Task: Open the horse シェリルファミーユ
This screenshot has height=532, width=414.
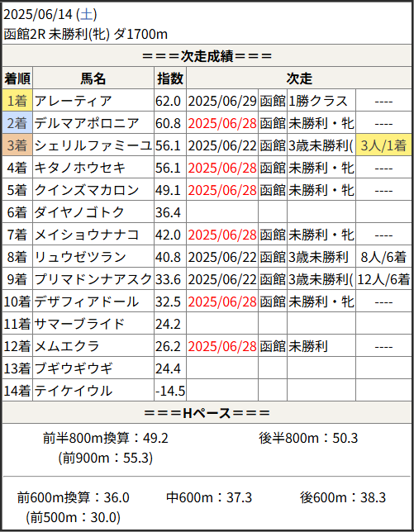Action: point(93,145)
